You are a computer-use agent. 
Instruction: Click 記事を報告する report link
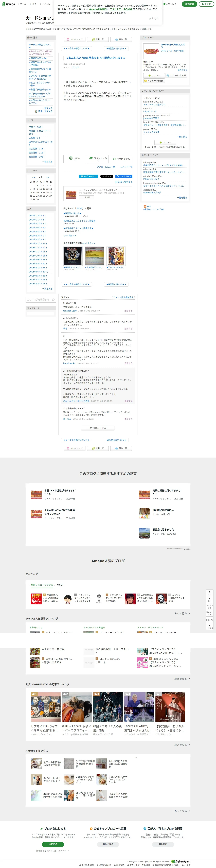[x=124, y=182]
